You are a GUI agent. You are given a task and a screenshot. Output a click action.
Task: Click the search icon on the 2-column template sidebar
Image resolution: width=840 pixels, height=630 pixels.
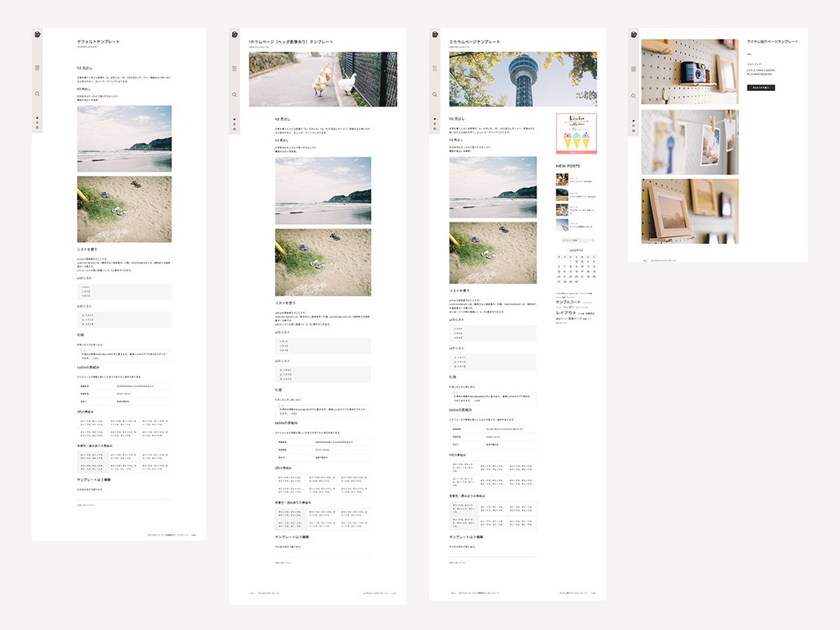tap(435, 94)
